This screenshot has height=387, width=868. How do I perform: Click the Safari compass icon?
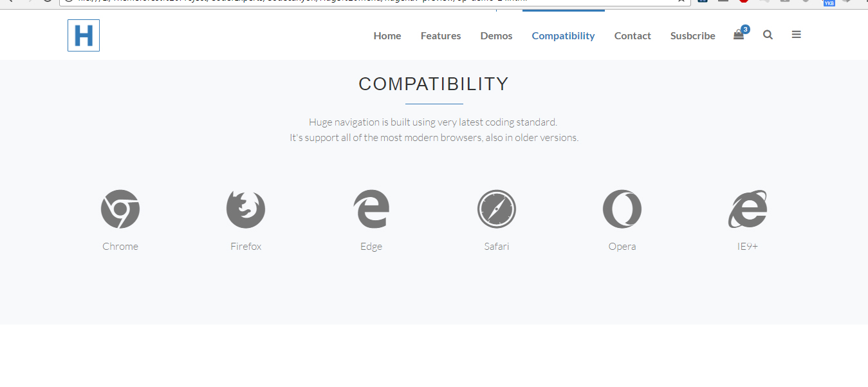point(497,209)
